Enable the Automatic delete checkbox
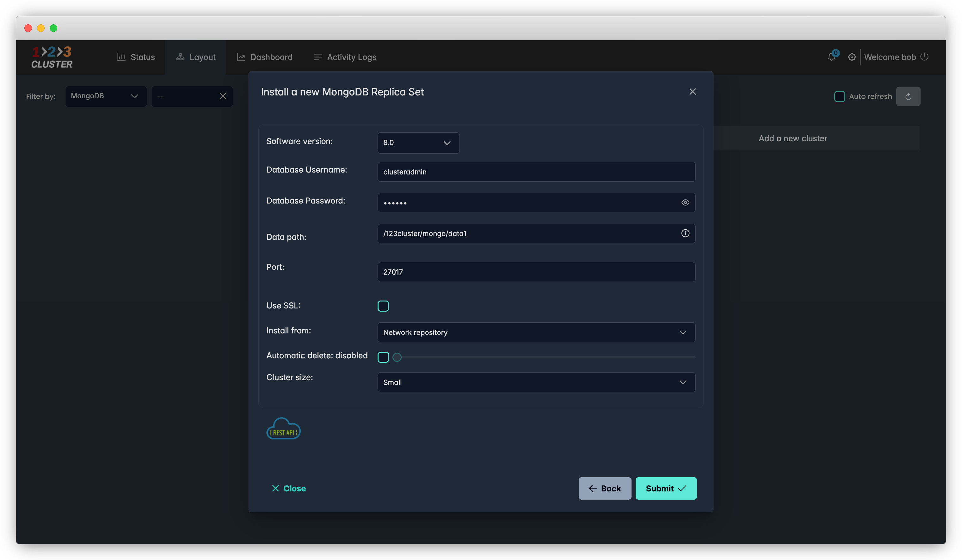Viewport: 962px width, 560px height. point(383,357)
